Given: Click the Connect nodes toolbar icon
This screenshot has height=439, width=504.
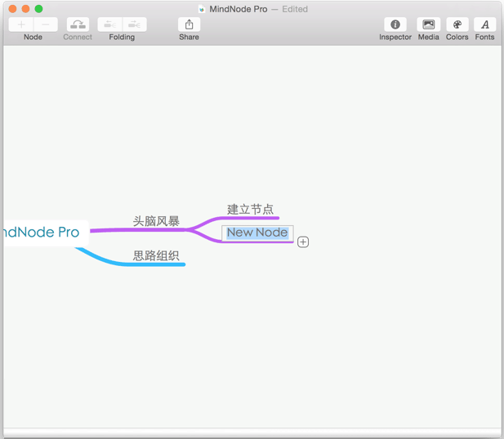Looking at the screenshot, I should [x=78, y=24].
